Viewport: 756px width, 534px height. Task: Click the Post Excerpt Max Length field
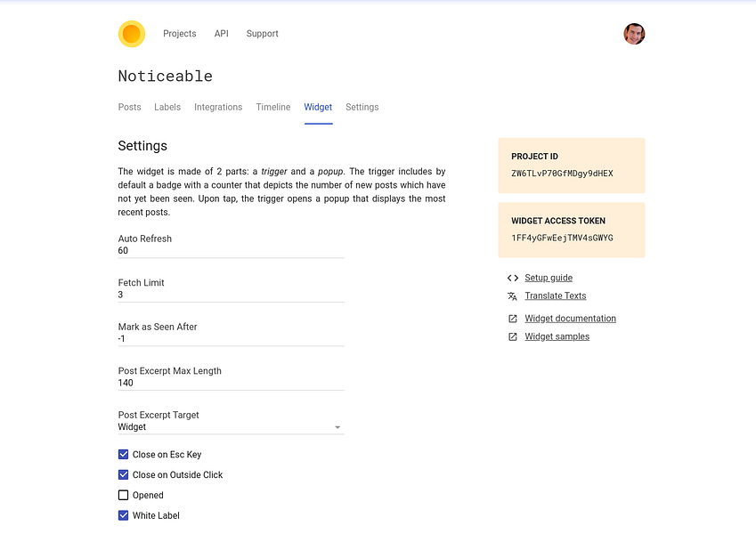[x=231, y=384]
